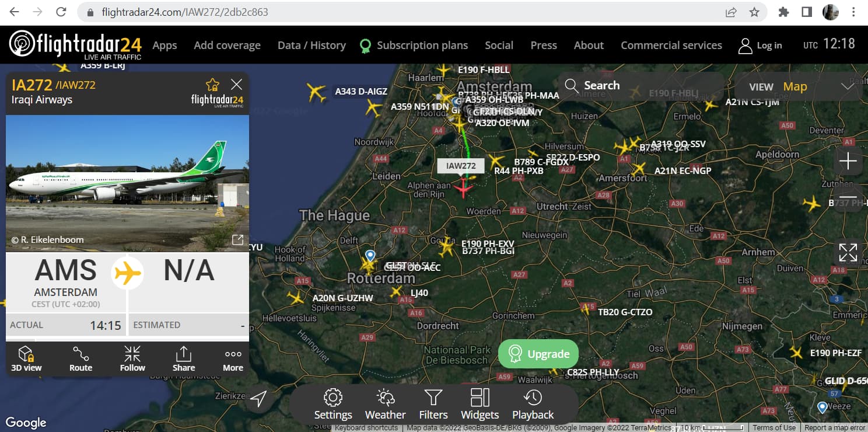Open the Widgets panel
This screenshot has height=432, width=868.
480,405
